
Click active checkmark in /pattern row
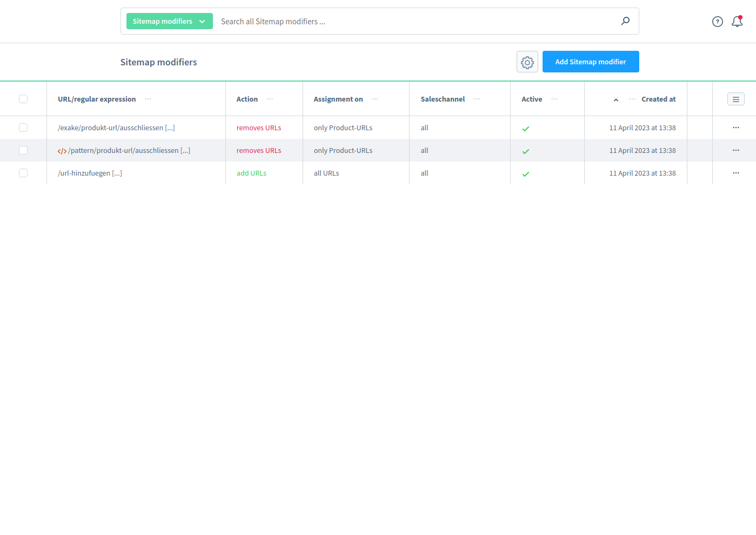click(526, 151)
